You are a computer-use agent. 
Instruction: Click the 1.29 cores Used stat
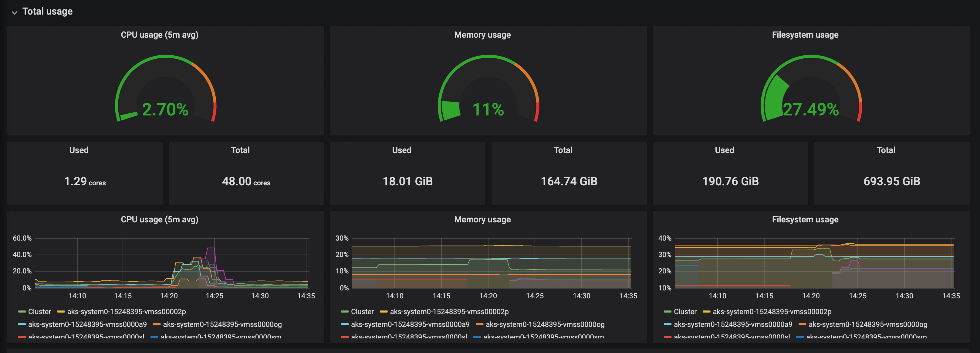[85, 181]
